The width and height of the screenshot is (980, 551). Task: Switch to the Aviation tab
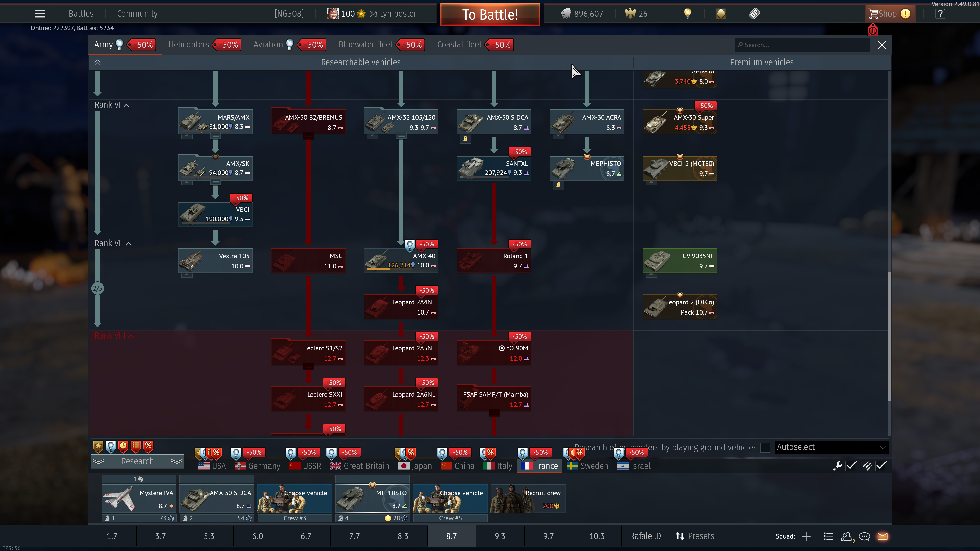268,44
